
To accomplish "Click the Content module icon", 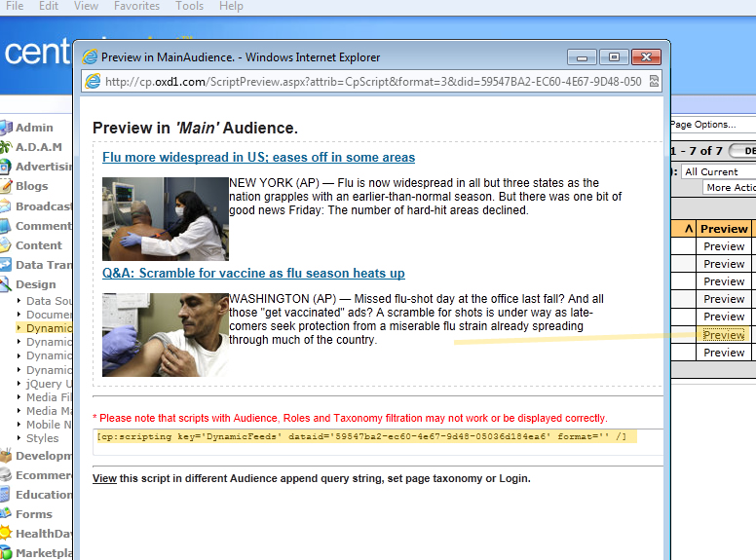I will click(x=6, y=245).
